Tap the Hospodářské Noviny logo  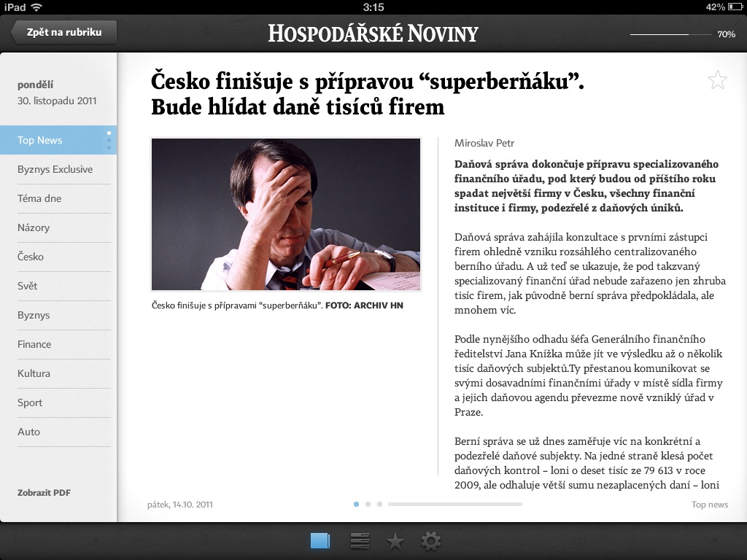click(373, 34)
